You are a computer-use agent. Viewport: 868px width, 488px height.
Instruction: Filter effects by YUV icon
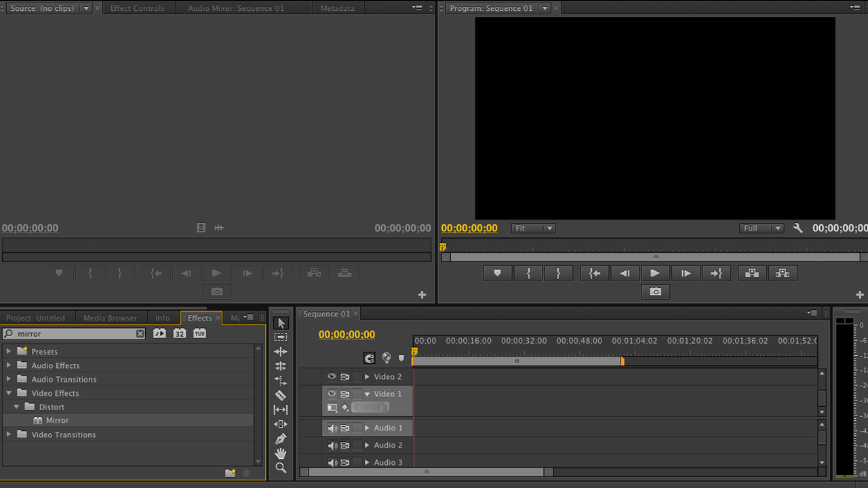pos(199,333)
